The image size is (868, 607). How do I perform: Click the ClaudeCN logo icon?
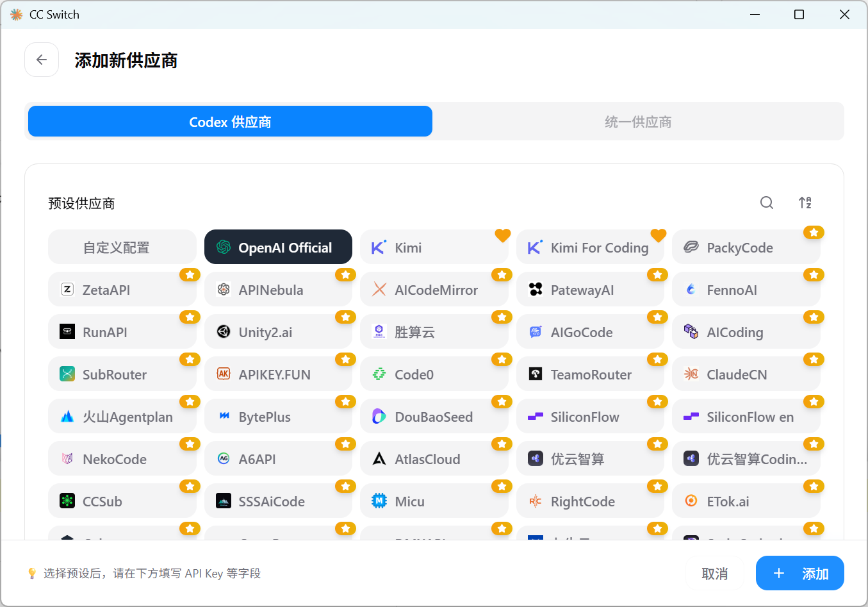tap(691, 374)
